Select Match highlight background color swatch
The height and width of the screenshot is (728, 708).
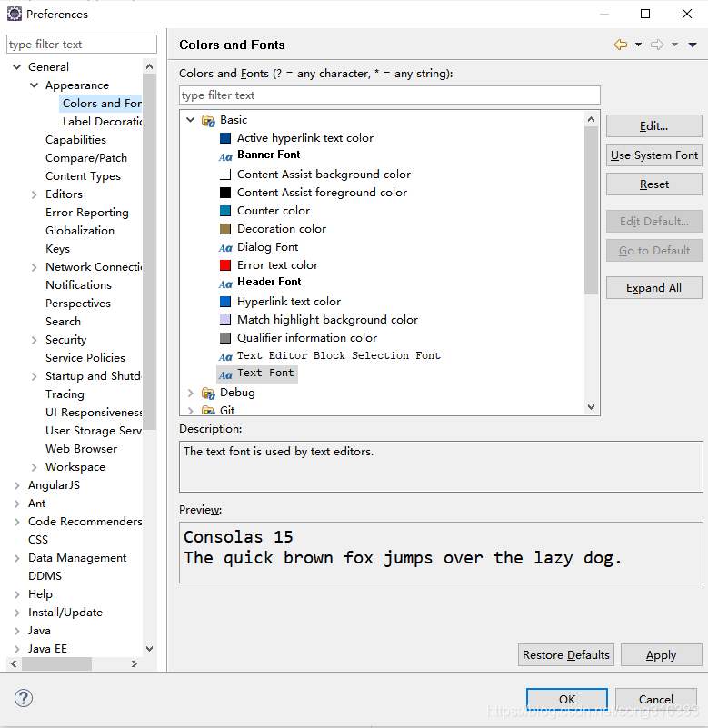(x=225, y=319)
